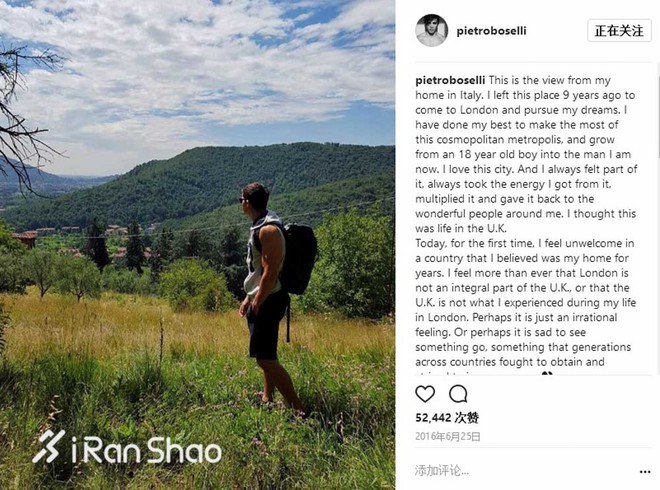This screenshot has width=660, height=490.
Task: Click the comment bubble icon
Action: click(458, 393)
